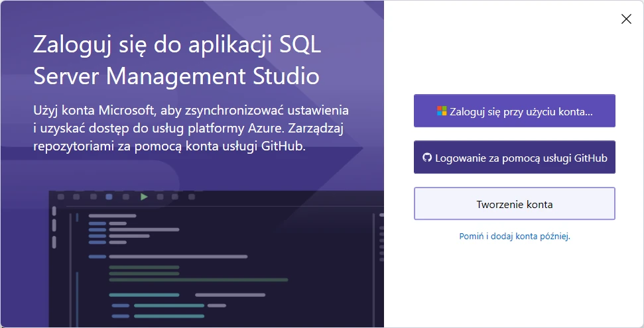Follow the Pomiń i dodaj konta później link
The height and width of the screenshot is (328, 644).
click(x=515, y=236)
